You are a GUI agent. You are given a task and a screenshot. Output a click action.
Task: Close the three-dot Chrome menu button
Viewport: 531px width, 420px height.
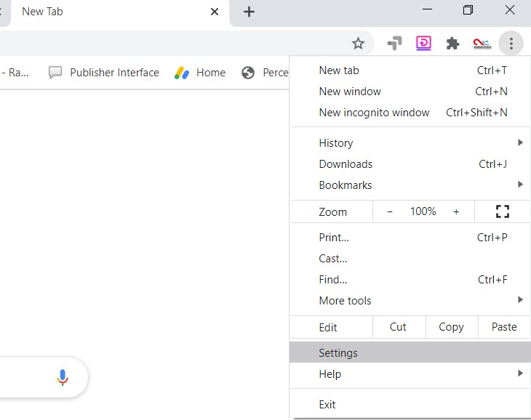coord(511,44)
